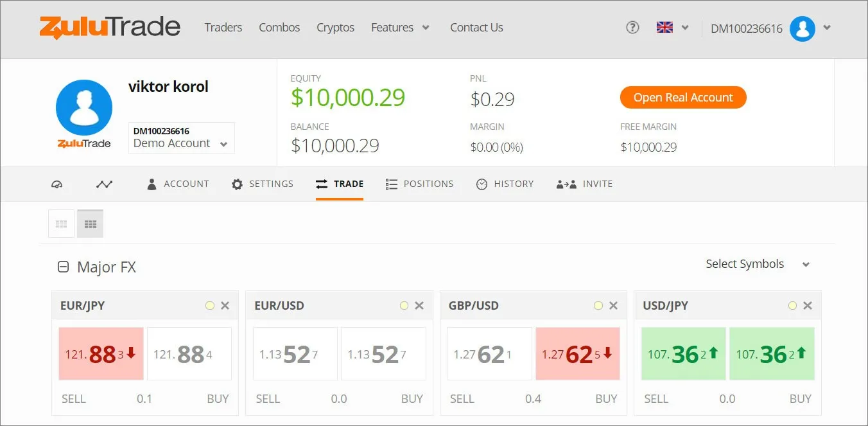This screenshot has height=426, width=868.
Task: Click the SELL price on GBP/USD
Action: coord(489,354)
